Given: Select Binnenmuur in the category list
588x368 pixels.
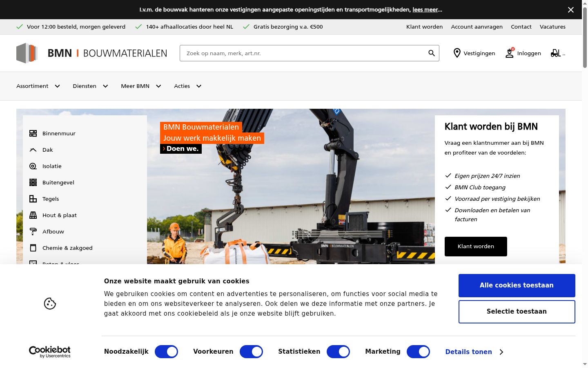Looking at the screenshot, I should (59, 133).
